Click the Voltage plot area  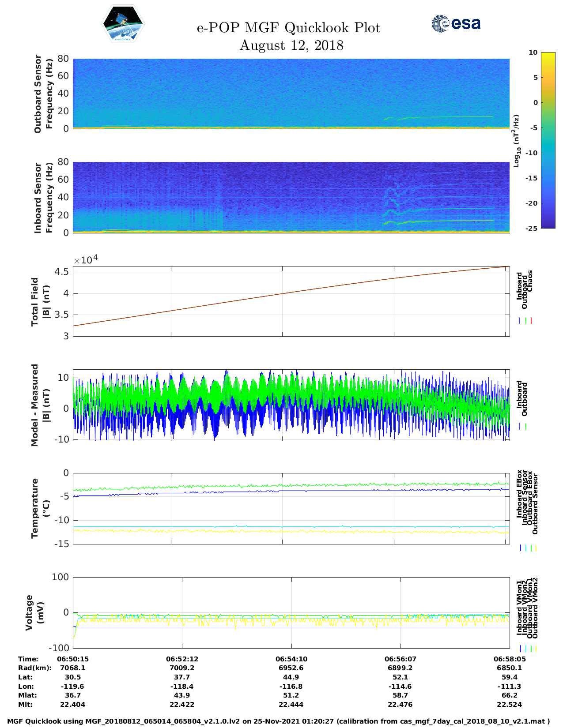tap(291, 612)
